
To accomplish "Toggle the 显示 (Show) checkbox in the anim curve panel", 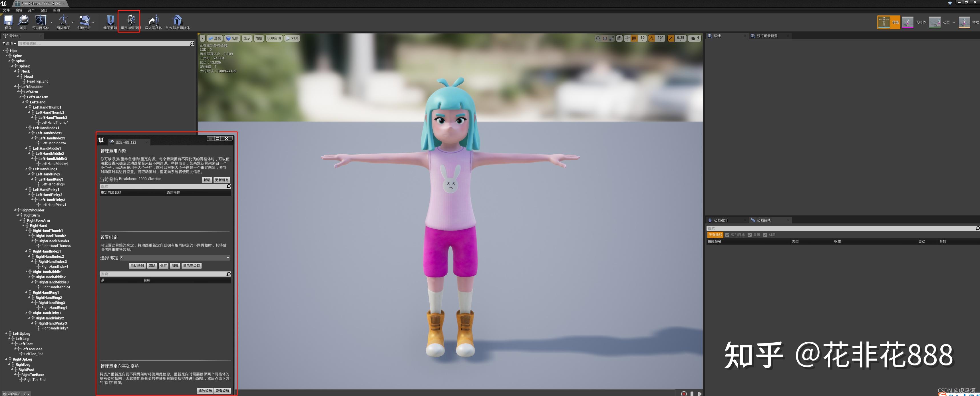I will pyautogui.click(x=750, y=235).
